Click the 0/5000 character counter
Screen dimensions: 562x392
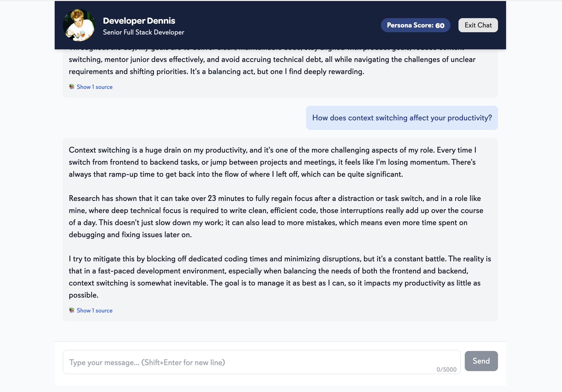(x=446, y=369)
